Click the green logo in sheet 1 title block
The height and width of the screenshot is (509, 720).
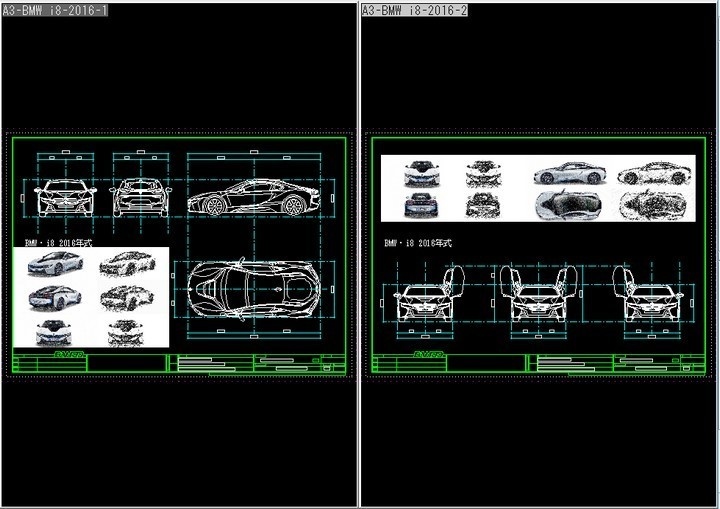69,354
